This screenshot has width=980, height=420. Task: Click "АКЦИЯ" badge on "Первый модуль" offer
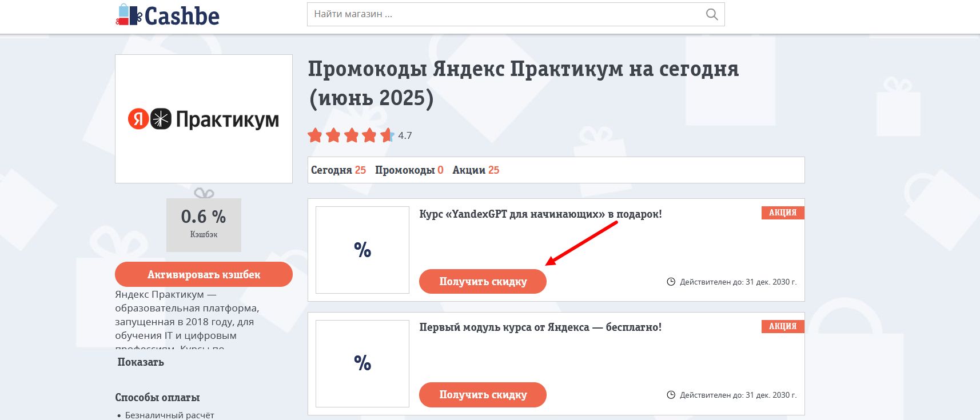pyautogui.click(x=783, y=326)
